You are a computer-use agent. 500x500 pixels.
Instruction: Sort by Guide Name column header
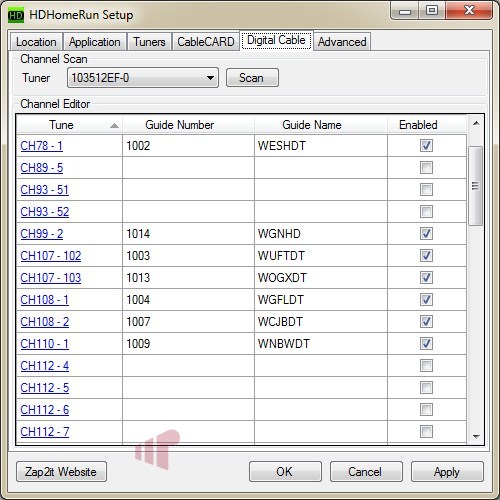point(320,125)
